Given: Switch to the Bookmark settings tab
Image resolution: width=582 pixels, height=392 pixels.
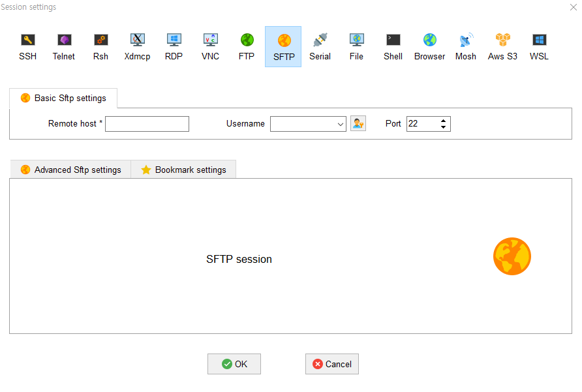Looking at the screenshot, I should [183, 170].
